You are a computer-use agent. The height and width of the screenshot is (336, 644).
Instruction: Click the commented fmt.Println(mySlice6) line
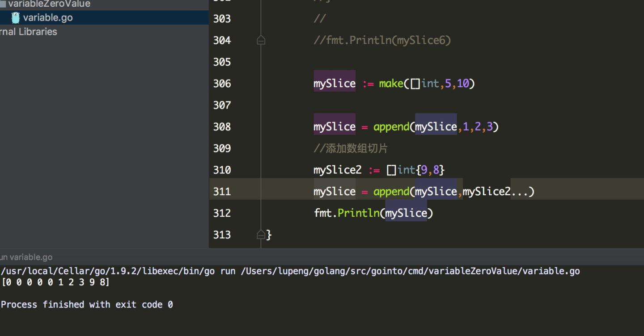click(x=382, y=41)
